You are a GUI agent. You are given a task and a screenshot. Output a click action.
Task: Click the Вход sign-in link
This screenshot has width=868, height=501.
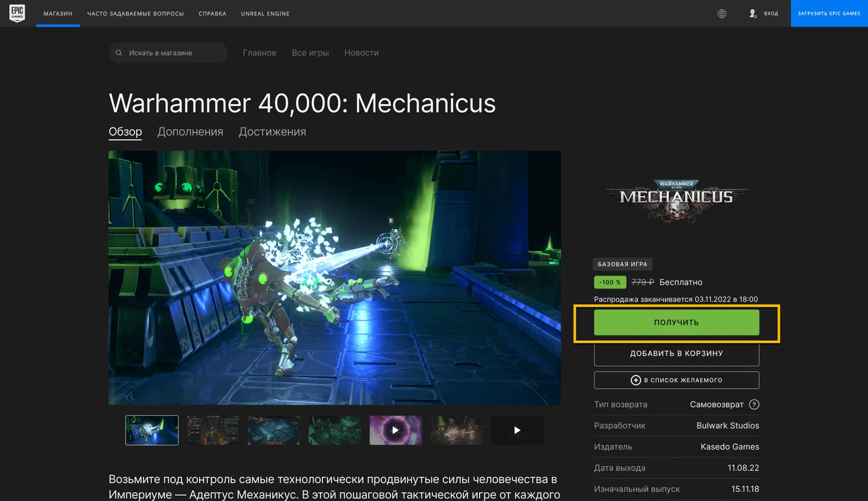point(771,13)
